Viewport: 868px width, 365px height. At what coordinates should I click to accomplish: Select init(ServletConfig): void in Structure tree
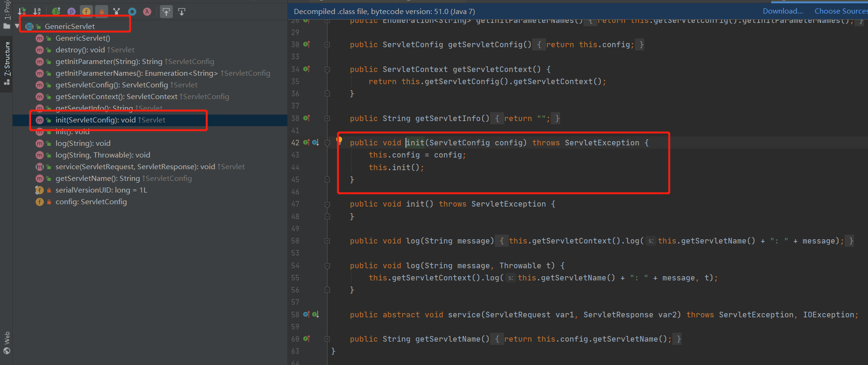[x=110, y=120]
